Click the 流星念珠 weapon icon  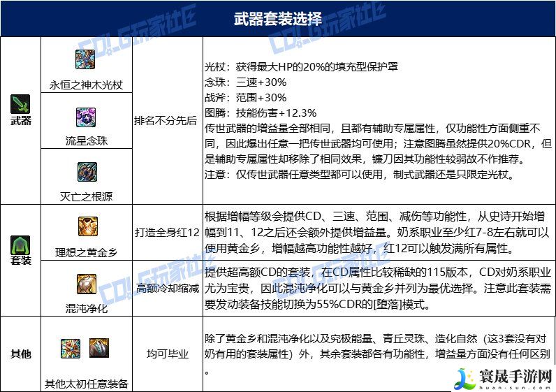click(x=86, y=117)
